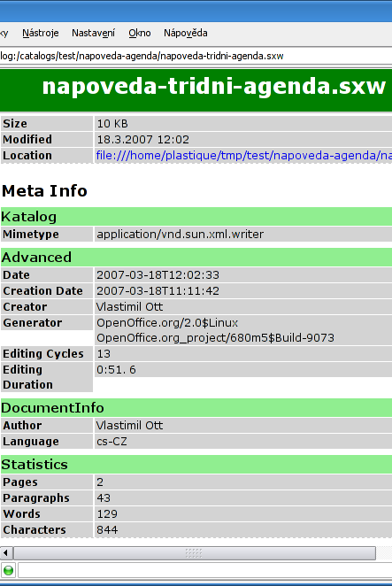Click the Generator label cell
This screenshot has width=392, height=586.
[x=47, y=323]
